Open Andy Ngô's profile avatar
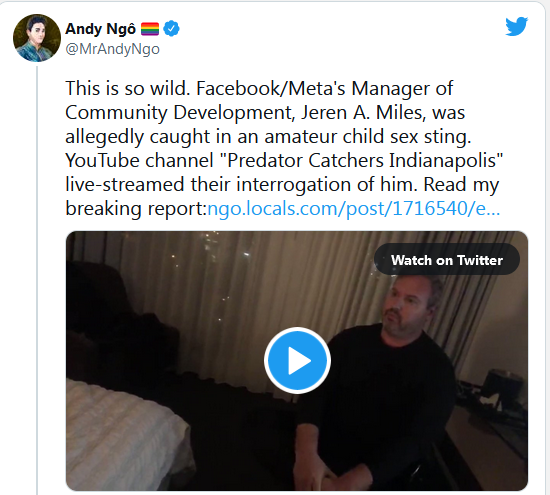 coord(37,38)
